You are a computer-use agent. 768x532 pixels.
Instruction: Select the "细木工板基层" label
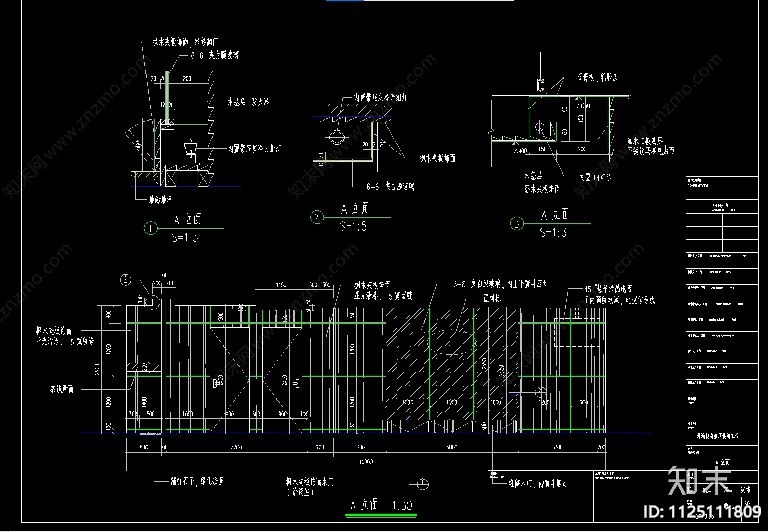coord(644,141)
